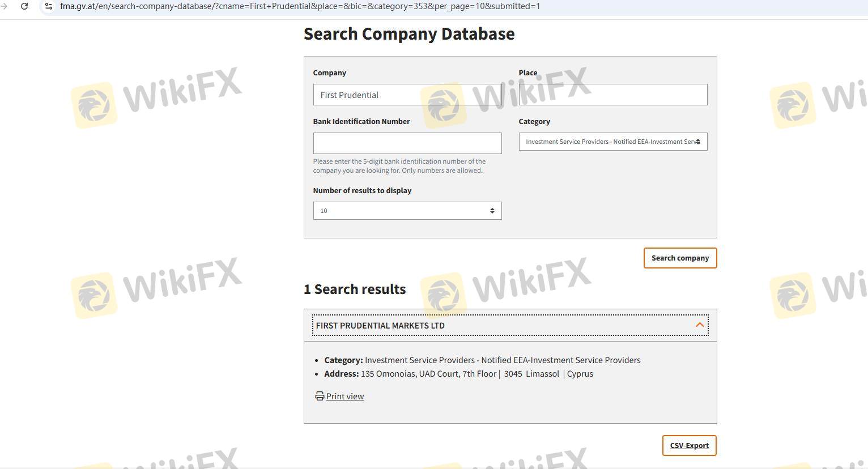Click the browser address bar URL
Image resolution: width=868 pixels, height=469 pixels.
tap(300, 6)
